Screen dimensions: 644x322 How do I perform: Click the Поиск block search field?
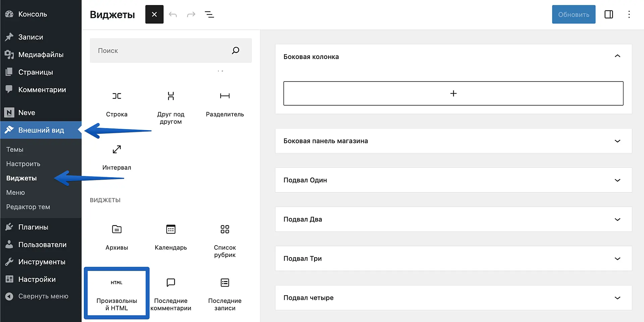(x=161, y=51)
